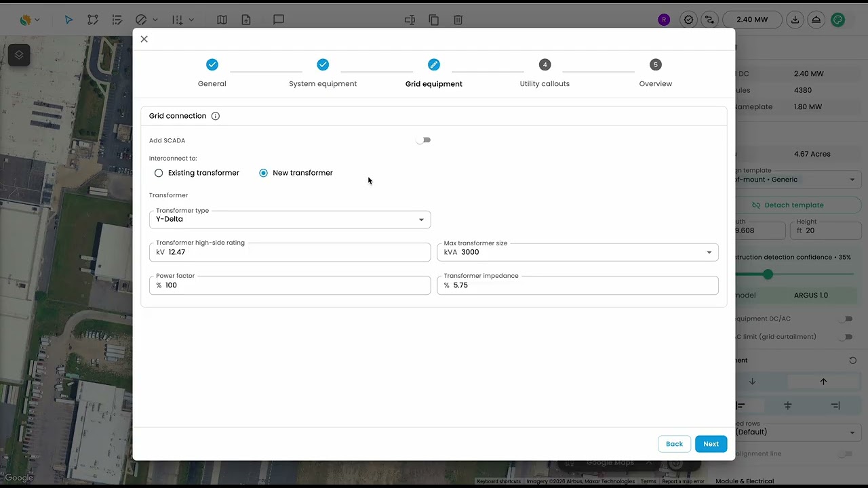The width and height of the screenshot is (868, 488).
Task: Click the checkmark validation icon
Action: (689, 20)
